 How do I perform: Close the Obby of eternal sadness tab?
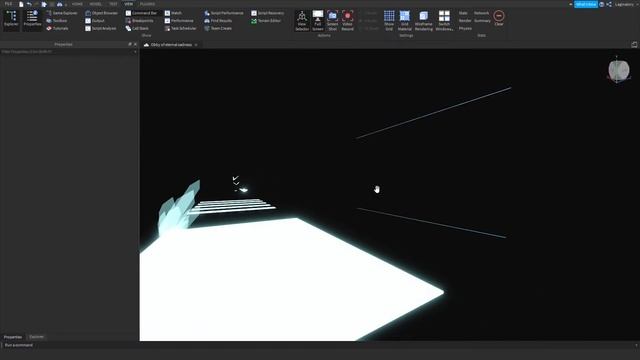(196, 44)
